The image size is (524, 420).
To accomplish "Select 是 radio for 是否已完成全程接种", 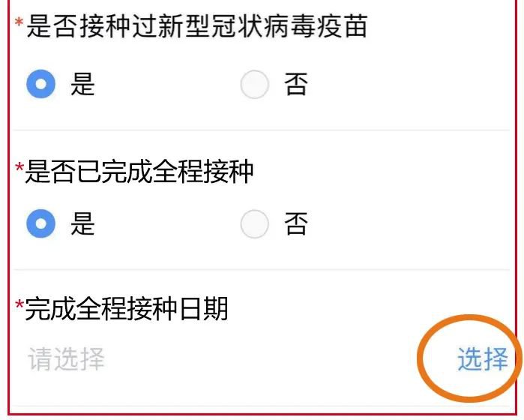I will [40, 223].
